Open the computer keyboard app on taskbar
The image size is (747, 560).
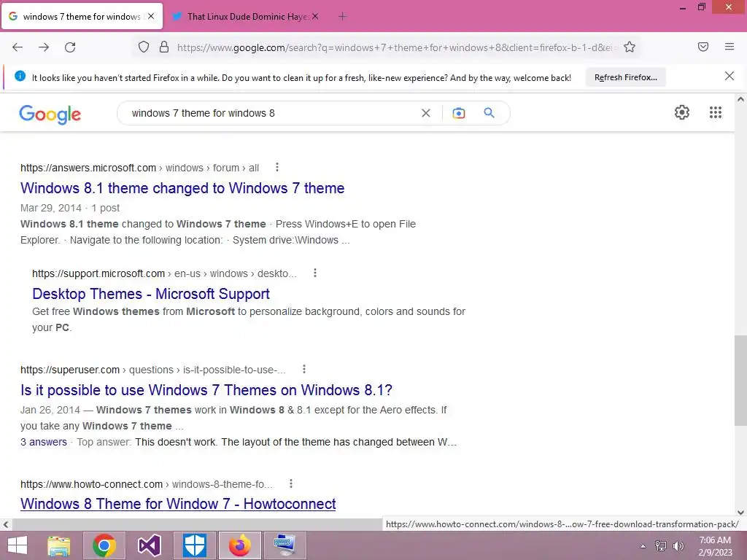click(x=285, y=545)
